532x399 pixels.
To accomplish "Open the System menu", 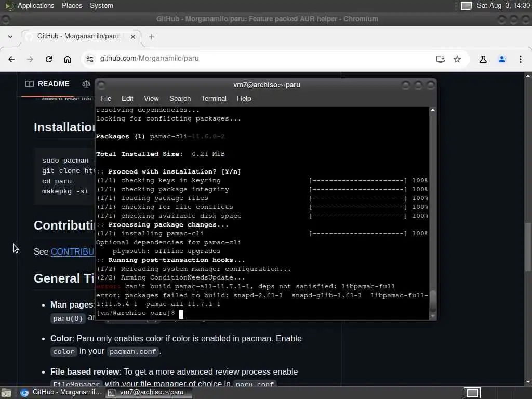I will point(101,5).
